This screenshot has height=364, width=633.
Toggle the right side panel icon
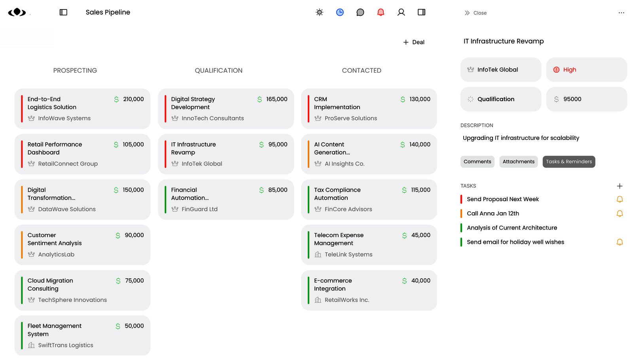tap(421, 12)
